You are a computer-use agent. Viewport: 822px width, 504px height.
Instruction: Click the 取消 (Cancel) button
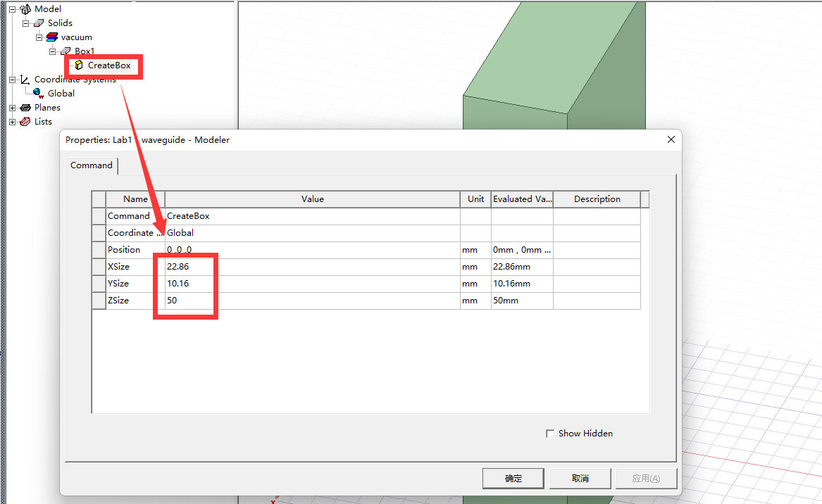[x=580, y=479]
